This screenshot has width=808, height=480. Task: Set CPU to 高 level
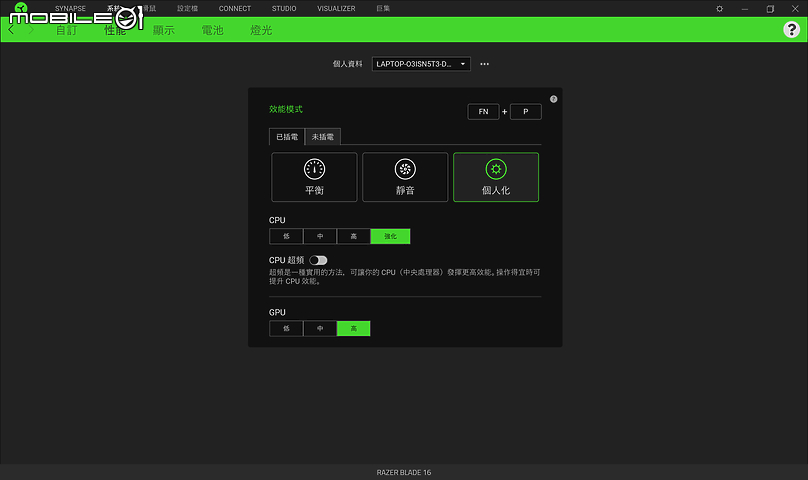pyautogui.click(x=354, y=236)
